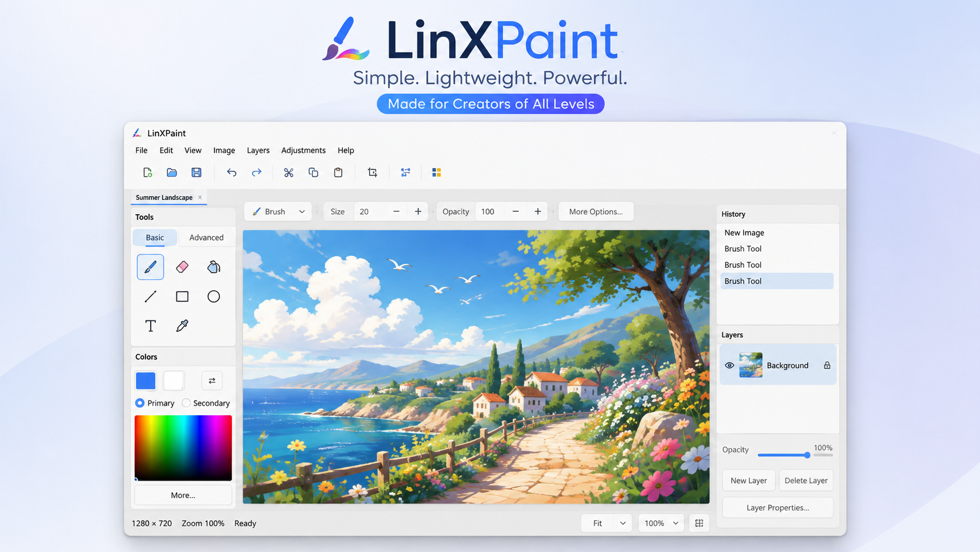Save the image with floppy icon
Image resolution: width=980 pixels, height=552 pixels.
pos(196,172)
